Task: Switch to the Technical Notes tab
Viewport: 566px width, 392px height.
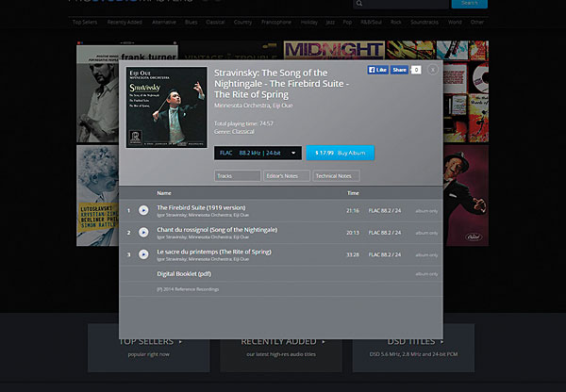Action: (336, 175)
